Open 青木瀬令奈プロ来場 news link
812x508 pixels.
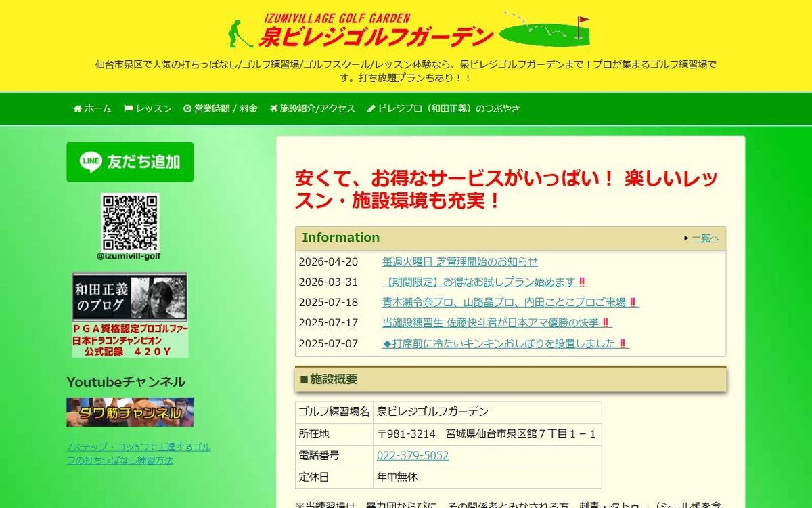click(x=511, y=303)
